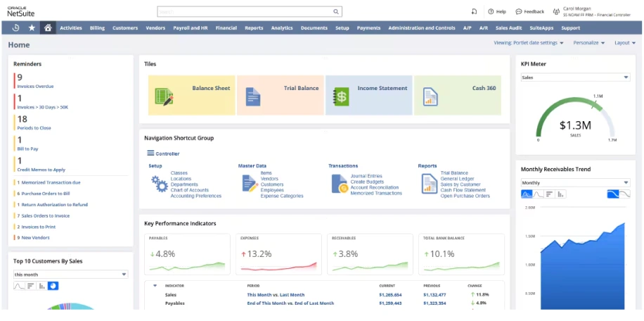The image size is (644, 321).
Task: Click the Setup gears icon
Action: pos(159,184)
